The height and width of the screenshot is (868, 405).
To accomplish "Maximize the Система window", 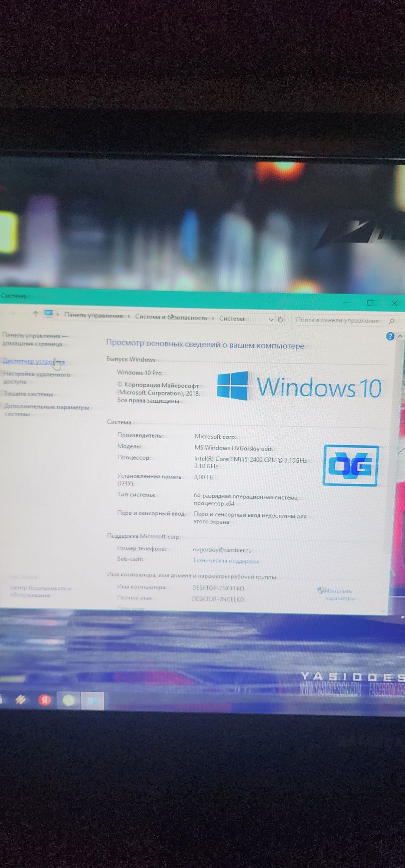I will pos(370,302).
